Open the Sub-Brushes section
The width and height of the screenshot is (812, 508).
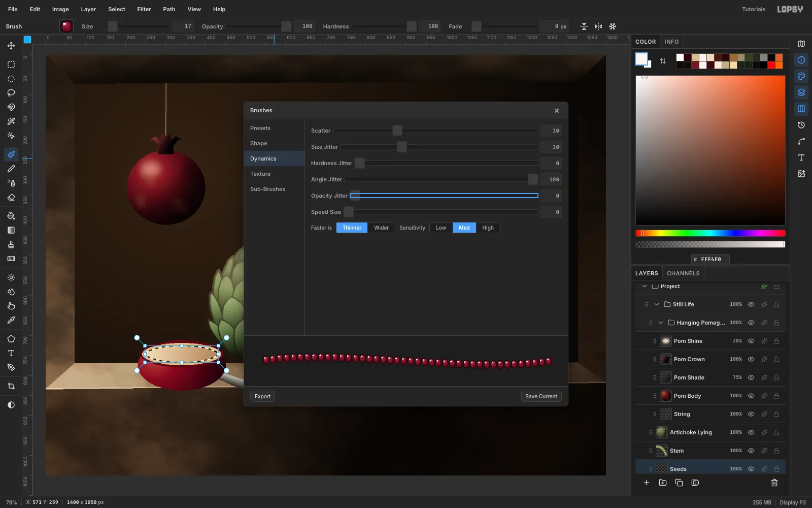[274, 189]
